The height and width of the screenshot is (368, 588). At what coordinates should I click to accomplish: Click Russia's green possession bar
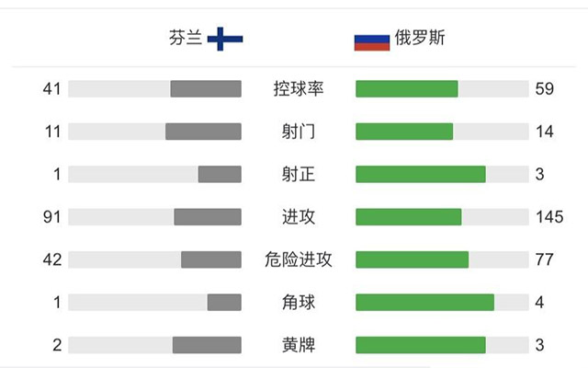click(407, 89)
